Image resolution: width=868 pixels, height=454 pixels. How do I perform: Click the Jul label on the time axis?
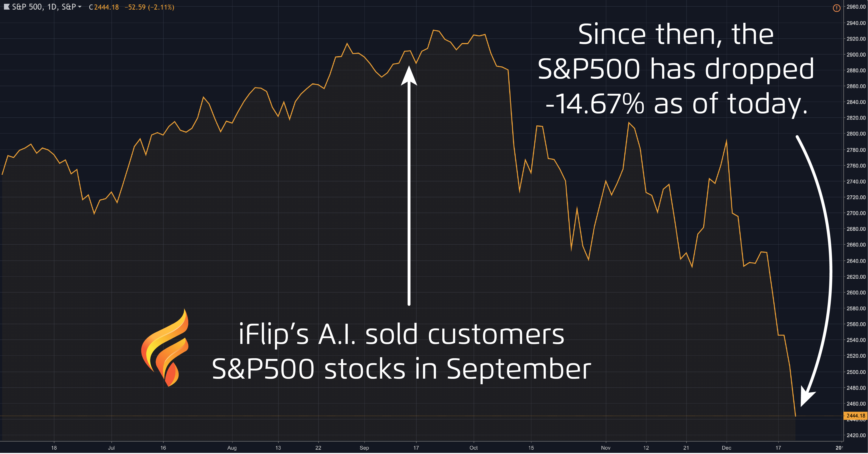point(111,448)
